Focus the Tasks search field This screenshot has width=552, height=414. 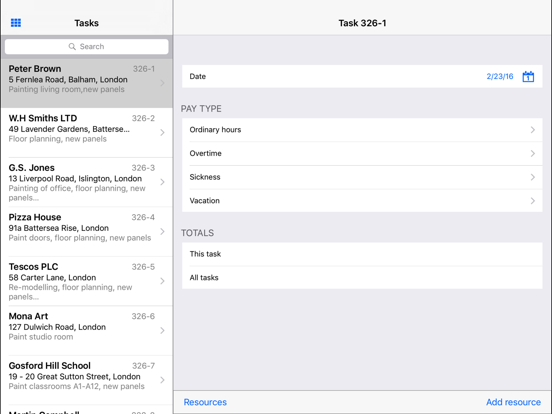87,46
